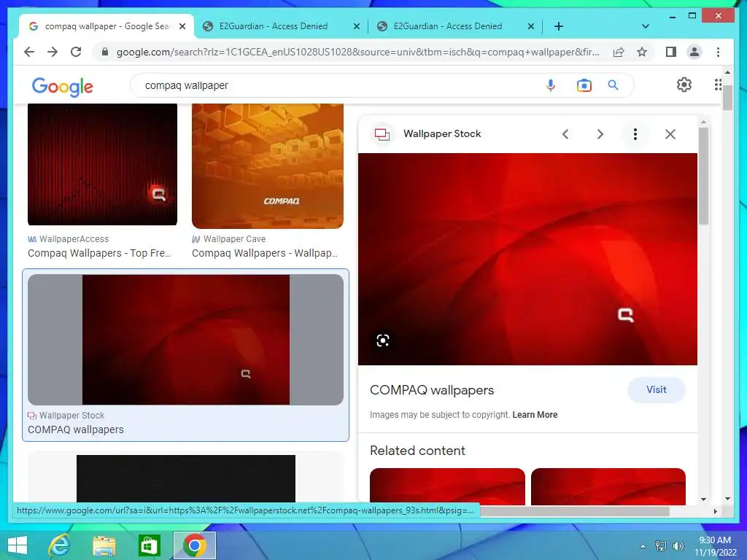Open the black thumbnail below Wallpaper Stock result
Viewport: 747px width, 560px height.
(x=186, y=478)
